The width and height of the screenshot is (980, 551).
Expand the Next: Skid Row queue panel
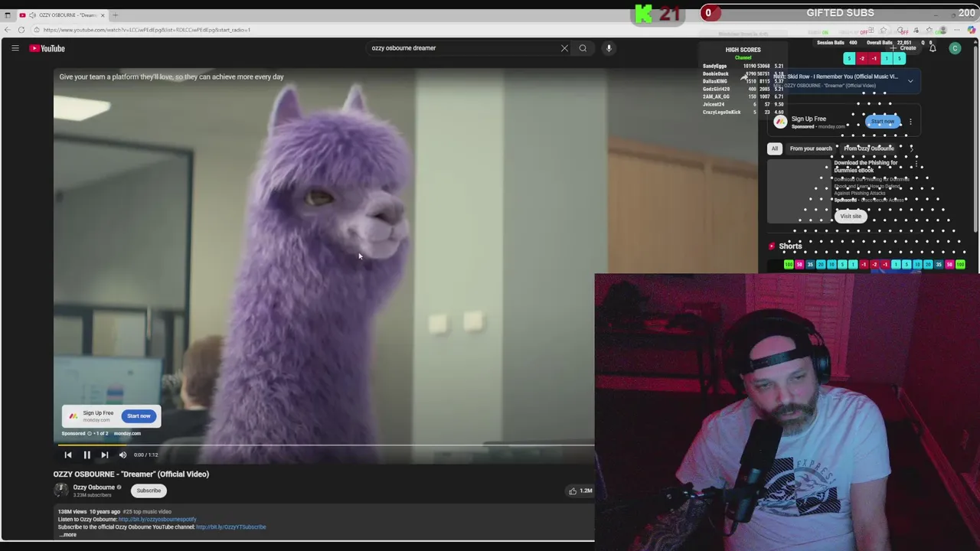[x=910, y=81]
